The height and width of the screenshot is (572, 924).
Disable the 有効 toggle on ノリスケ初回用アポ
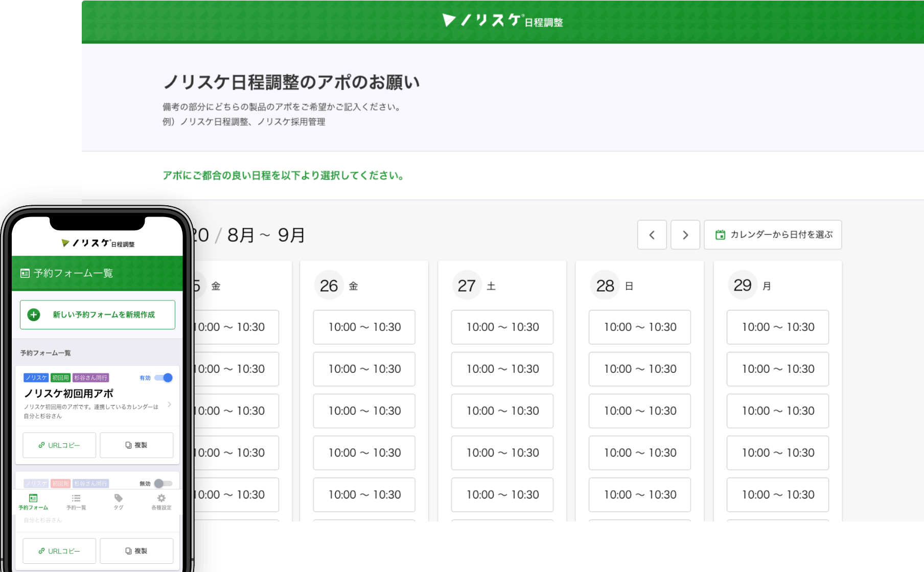[x=164, y=378]
